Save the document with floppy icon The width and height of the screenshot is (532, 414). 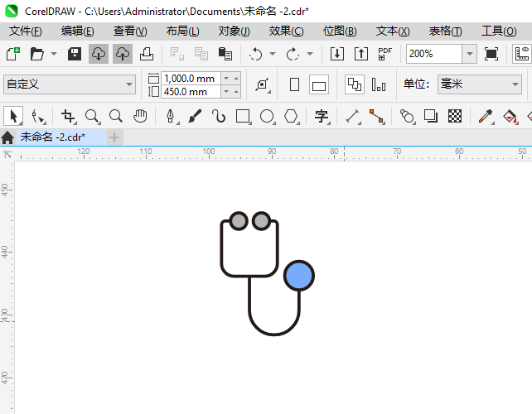click(x=75, y=54)
